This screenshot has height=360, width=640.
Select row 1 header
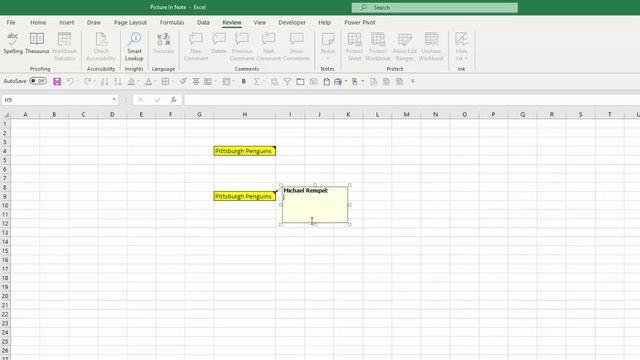5,124
